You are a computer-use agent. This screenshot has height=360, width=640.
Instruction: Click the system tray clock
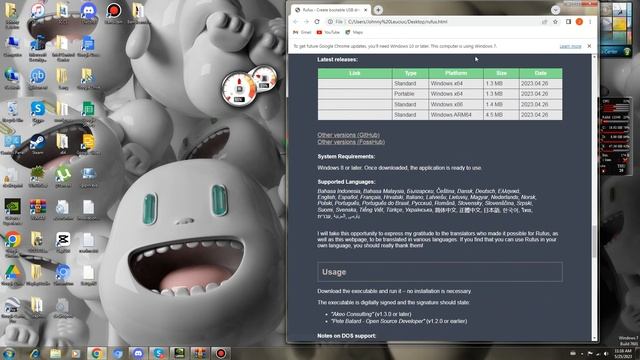pos(622,353)
